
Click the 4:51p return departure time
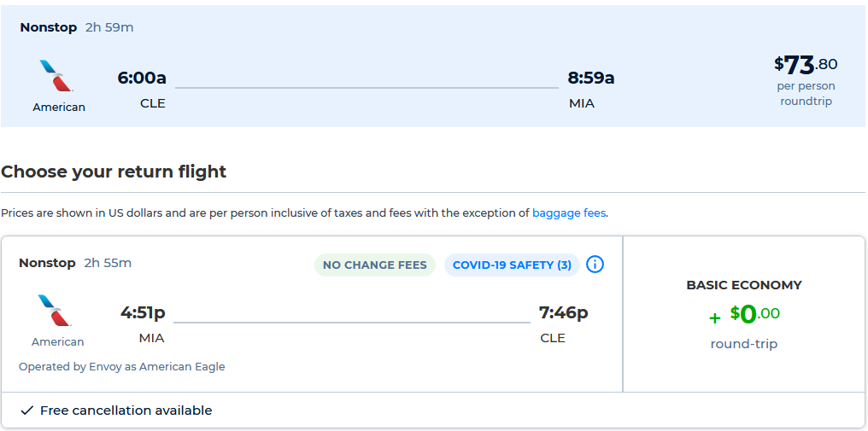coord(143,313)
